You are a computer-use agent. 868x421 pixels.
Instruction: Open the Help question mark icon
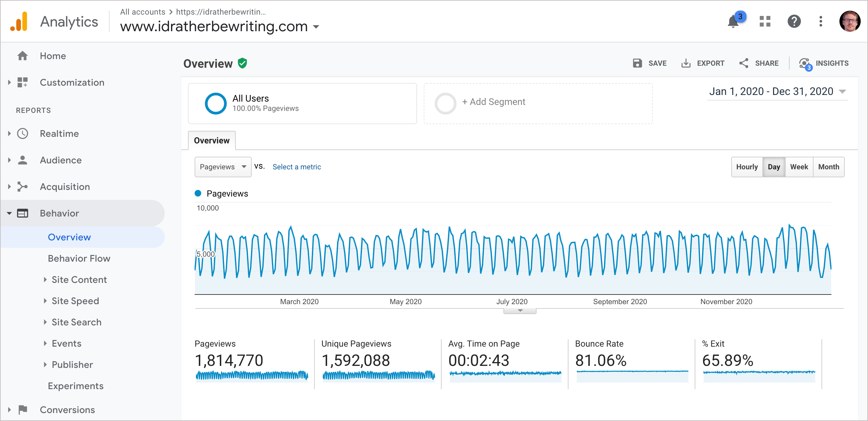(794, 22)
